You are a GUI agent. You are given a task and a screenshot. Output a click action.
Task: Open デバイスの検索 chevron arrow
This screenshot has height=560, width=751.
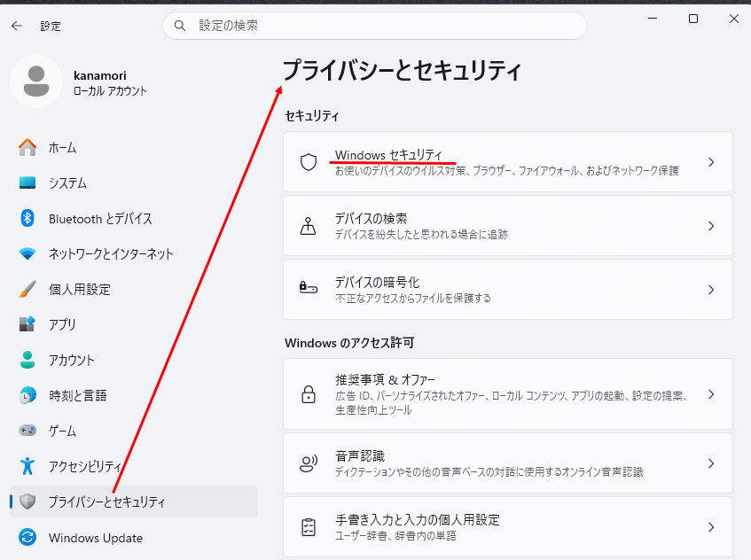pyautogui.click(x=710, y=226)
